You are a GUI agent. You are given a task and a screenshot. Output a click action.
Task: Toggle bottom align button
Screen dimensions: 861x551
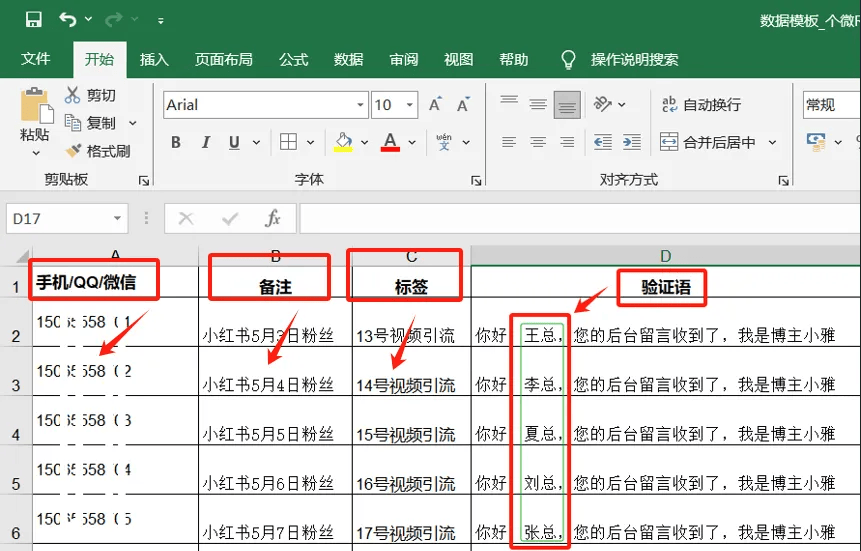(567, 104)
